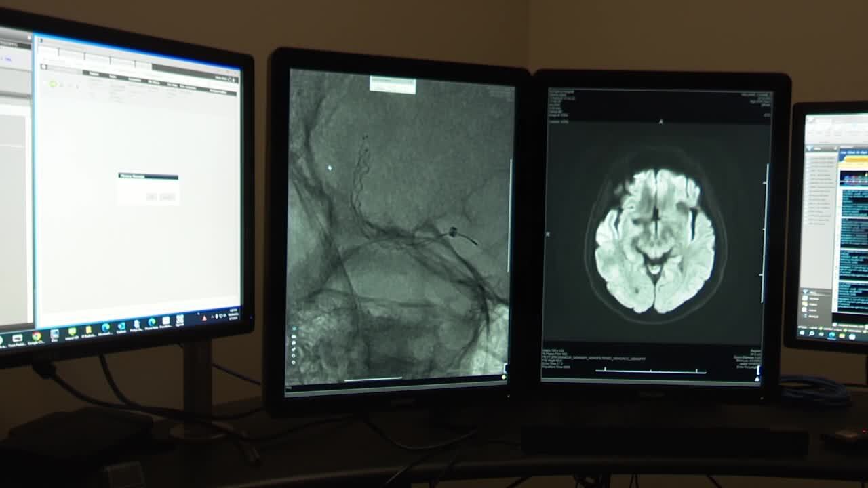Open the Start menu on the right monitor
868x488 pixels.
802,333
